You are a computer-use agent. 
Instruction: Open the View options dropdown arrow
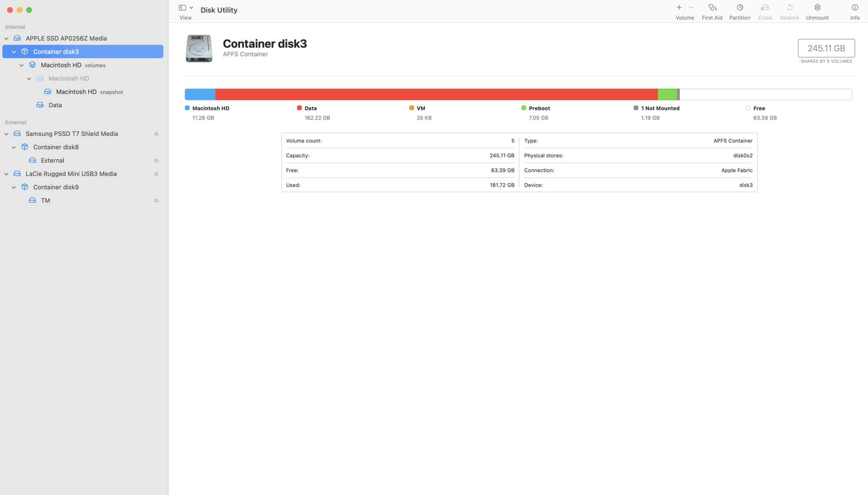point(191,8)
